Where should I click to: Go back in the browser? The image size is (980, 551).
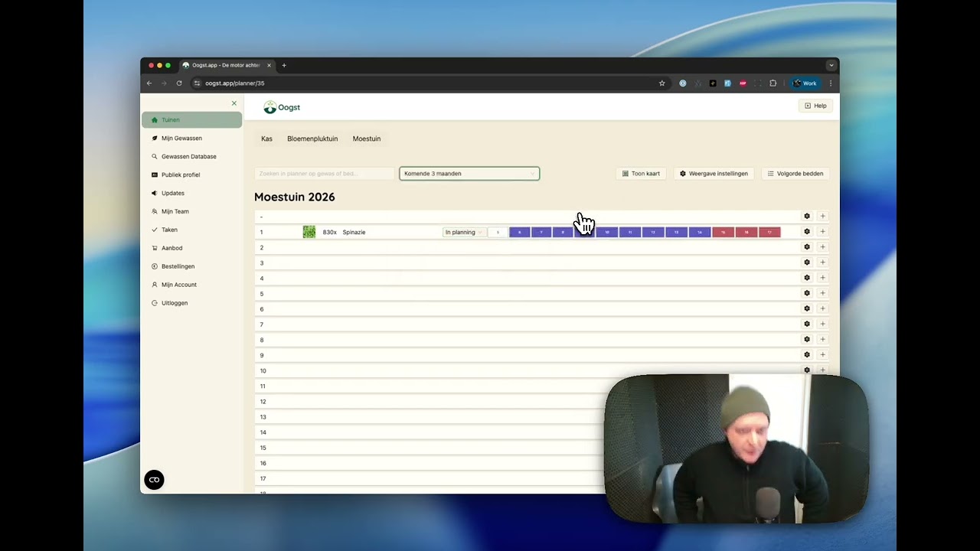click(x=149, y=83)
